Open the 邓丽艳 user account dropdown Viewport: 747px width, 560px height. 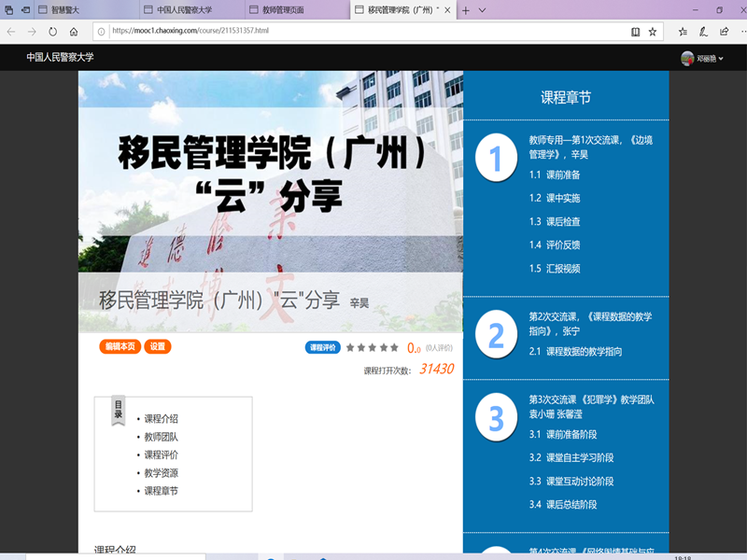702,58
